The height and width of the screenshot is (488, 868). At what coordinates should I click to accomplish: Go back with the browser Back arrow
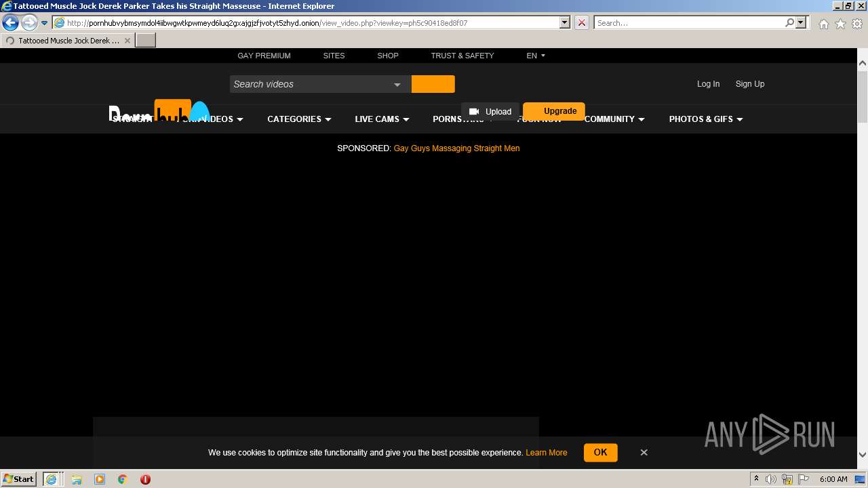(x=10, y=22)
